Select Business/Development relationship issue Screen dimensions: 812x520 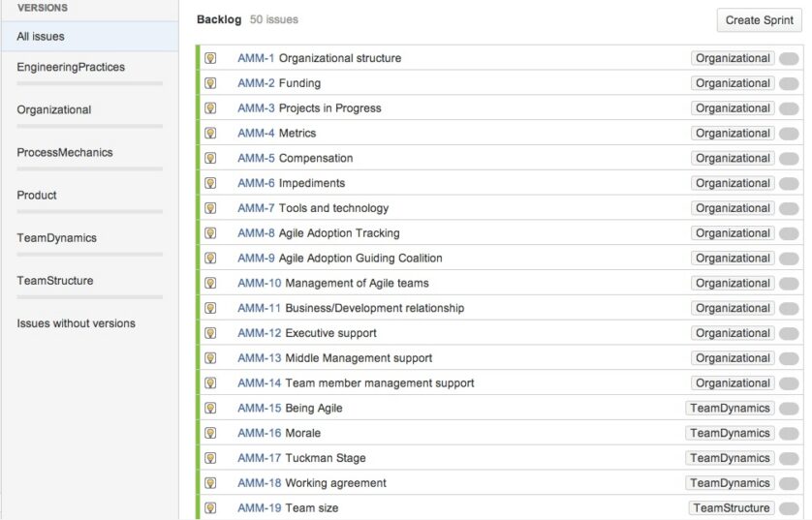[x=375, y=308]
